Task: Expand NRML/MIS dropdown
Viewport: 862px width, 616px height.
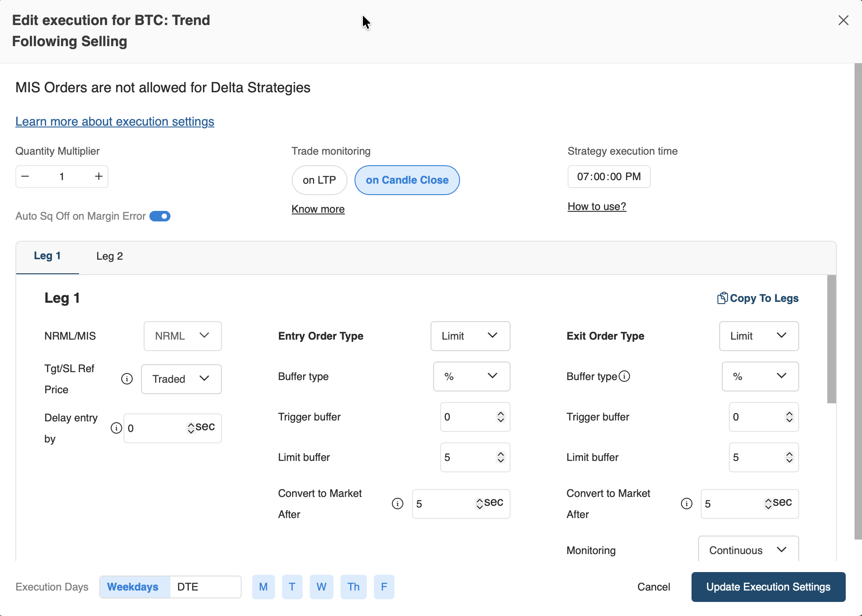Action: [x=182, y=336]
